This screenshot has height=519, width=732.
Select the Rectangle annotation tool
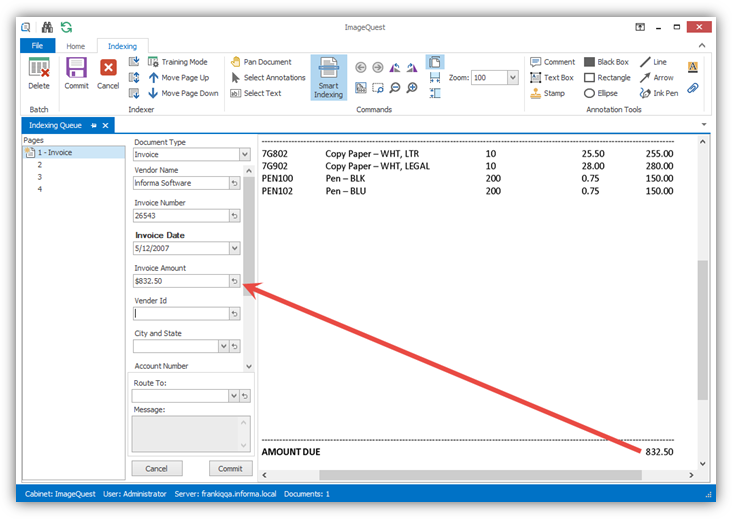(607, 77)
